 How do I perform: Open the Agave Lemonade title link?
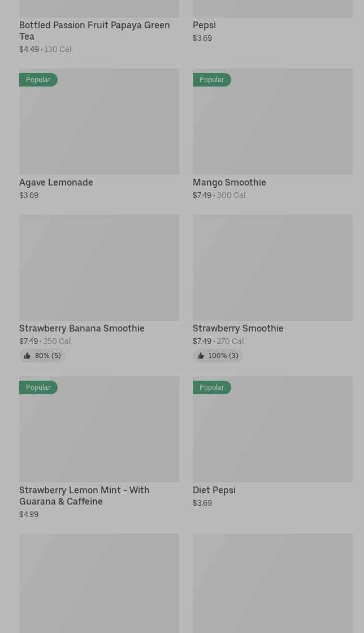56,182
